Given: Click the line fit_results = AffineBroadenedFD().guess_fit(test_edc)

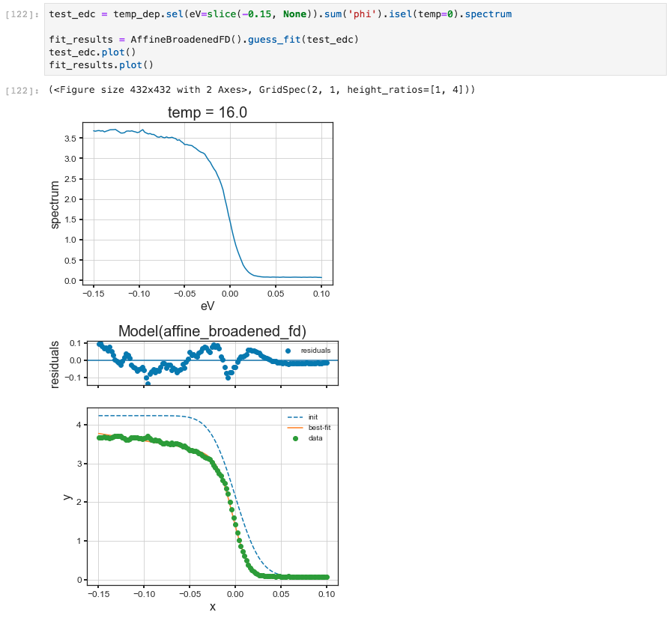Looking at the screenshot, I should click(204, 40).
